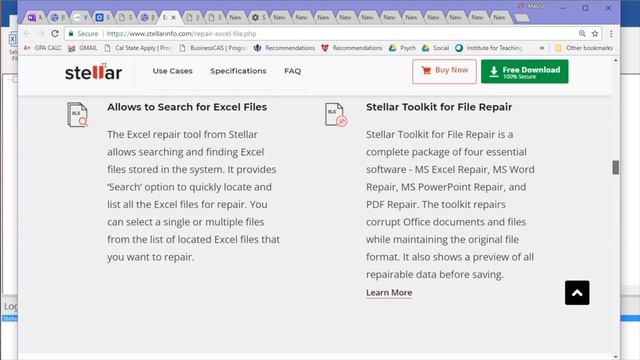Open the second Recommendations bookmark with red icon
Image resolution: width=640 pixels, height=360 pixels.
(352, 48)
